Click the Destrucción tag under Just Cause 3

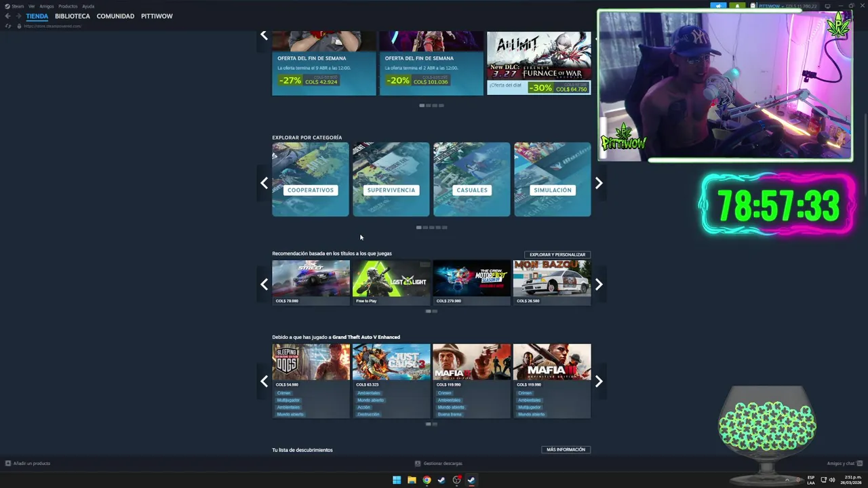(368, 414)
